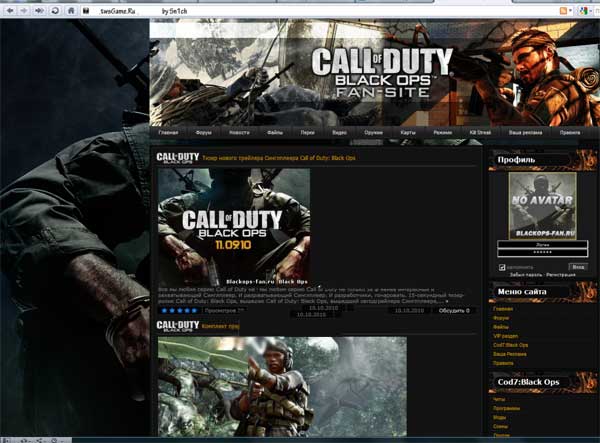Open Правила in Меню сайта sidebar
The image size is (600, 443).
pos(503,363)
